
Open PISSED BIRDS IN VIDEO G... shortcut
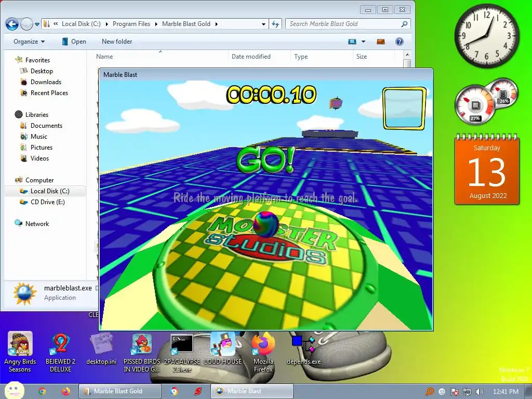tap(142, 353)
